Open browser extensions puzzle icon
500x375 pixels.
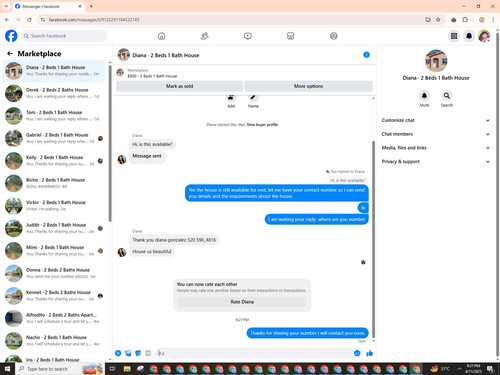(x=465, y=20)
